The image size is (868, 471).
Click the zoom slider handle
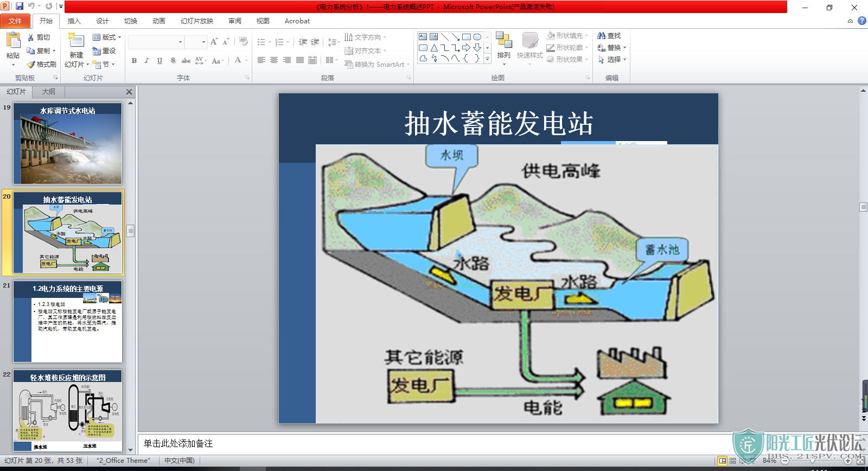[x=812, y=461]
